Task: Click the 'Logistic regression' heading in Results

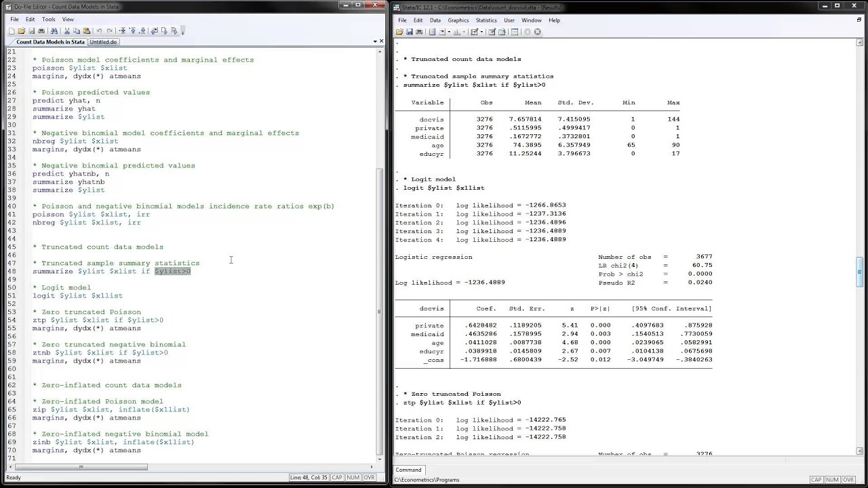Action: tap(434, 257)
